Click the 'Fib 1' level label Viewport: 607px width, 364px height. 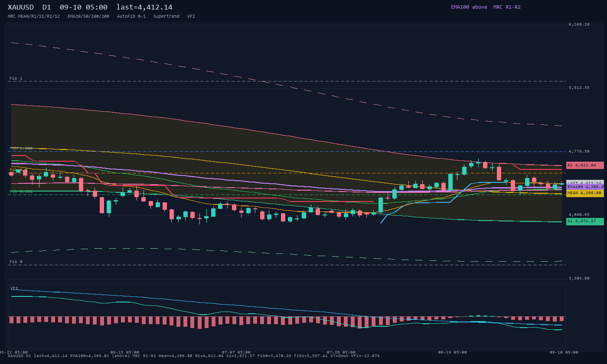point(16,79)
